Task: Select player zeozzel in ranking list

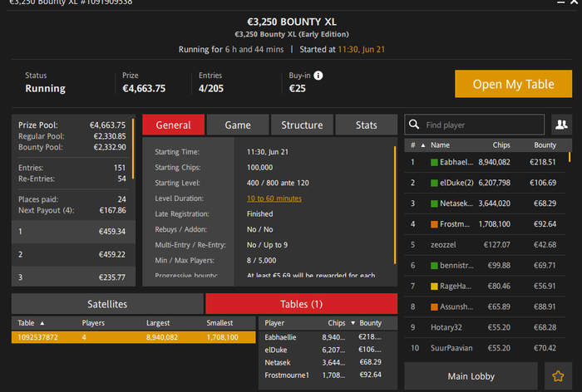Action: (485, 245)
